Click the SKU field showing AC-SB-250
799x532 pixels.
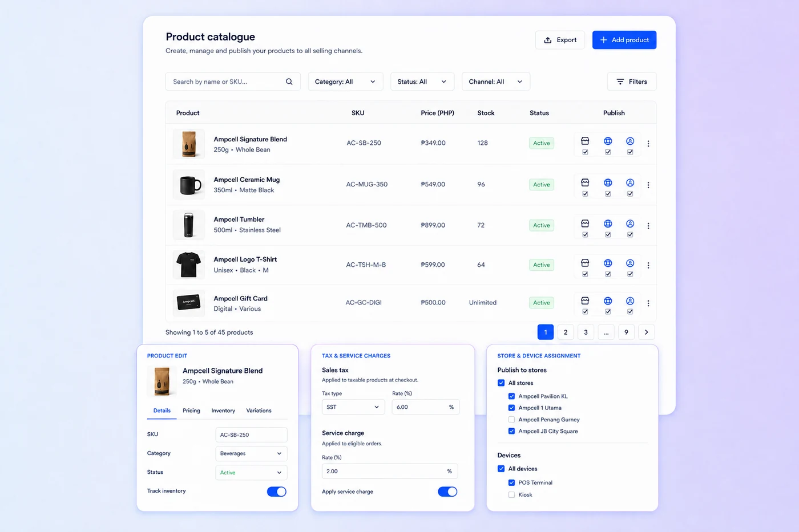tap(251, 434)
